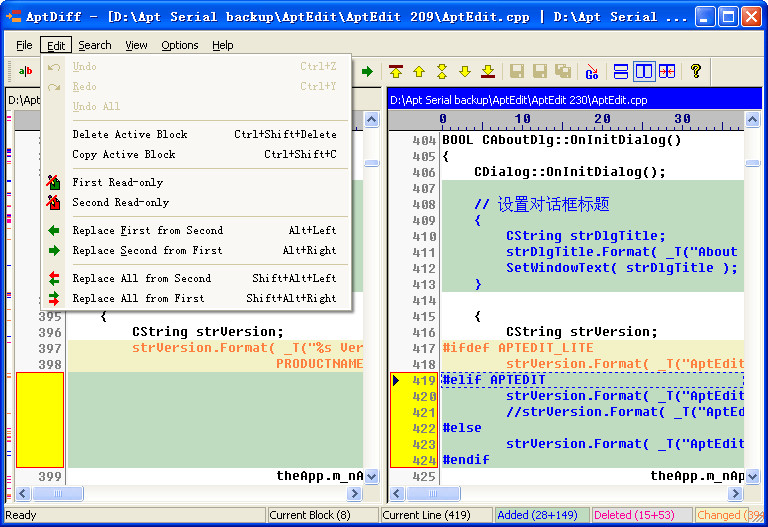
Task: Choose Undo from the Edit menu
Action: click(197, 66)
